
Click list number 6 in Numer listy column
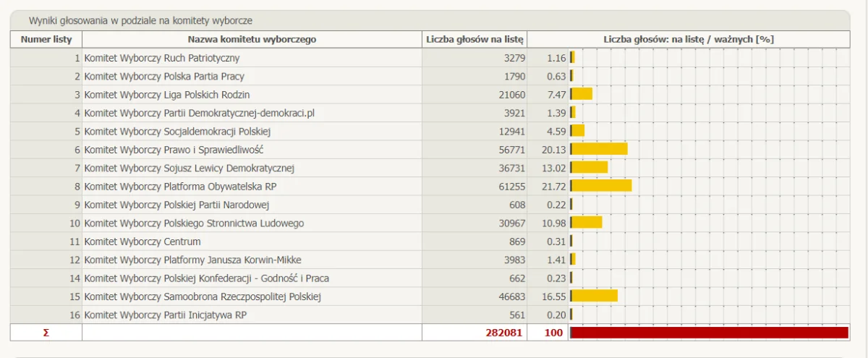tap(77, 150)
